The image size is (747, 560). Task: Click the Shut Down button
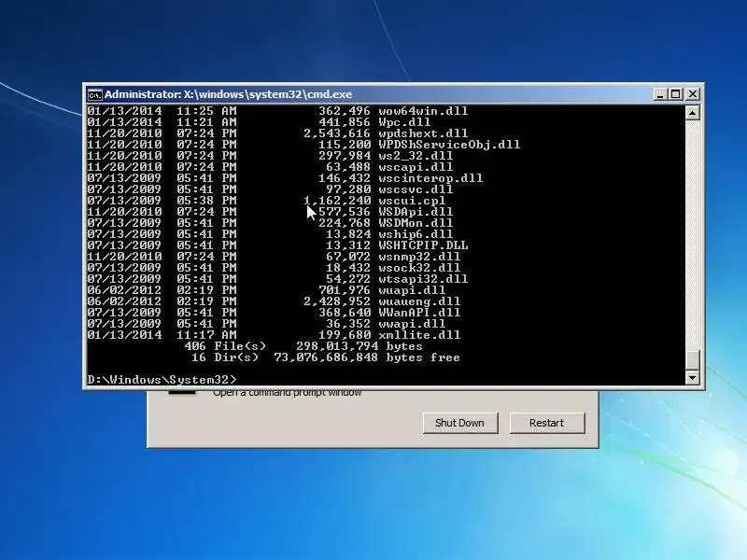click(x=459, y=423)
